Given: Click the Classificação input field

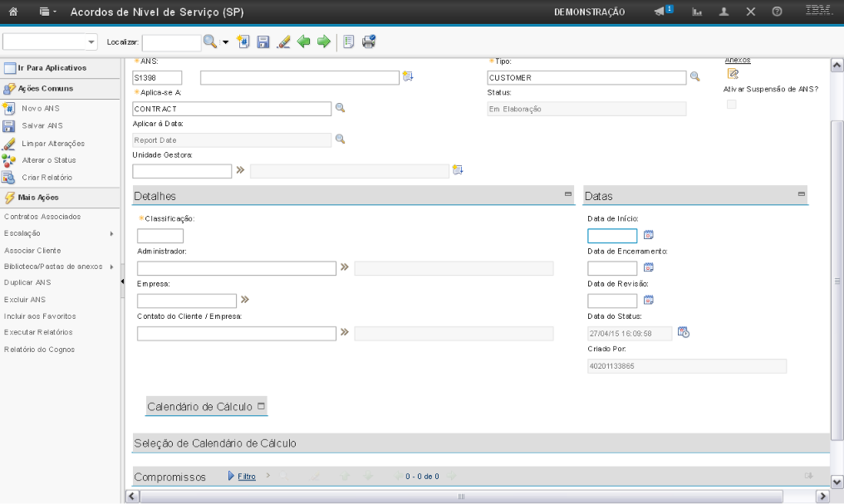Looking at the screenshot, I should pos(160,236).
